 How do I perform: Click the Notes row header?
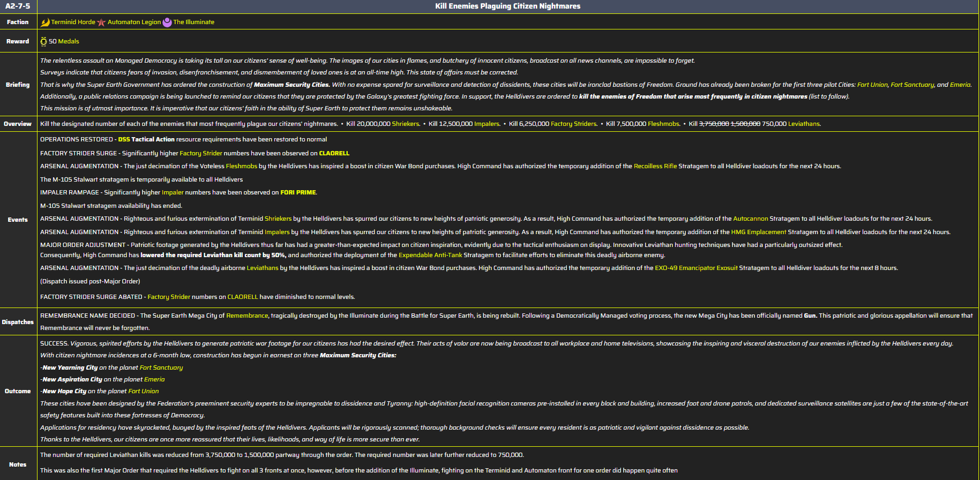(18, 464)
